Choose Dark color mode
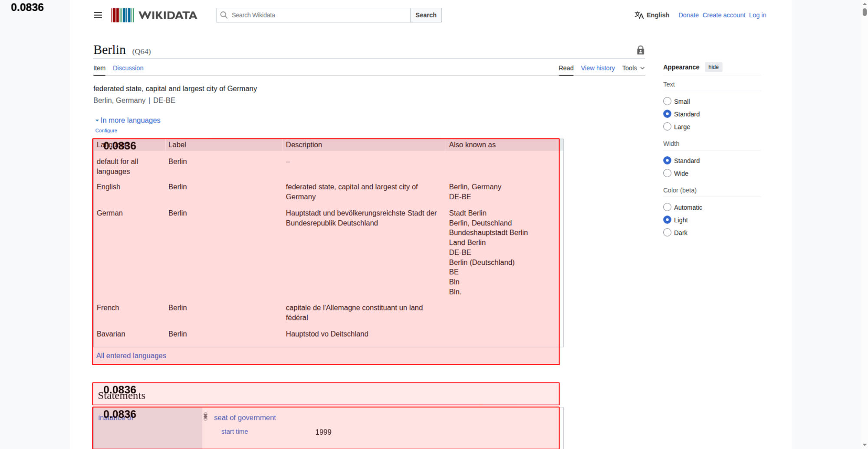The height and width of the screenshot is (449, 868). pos(667,233)
